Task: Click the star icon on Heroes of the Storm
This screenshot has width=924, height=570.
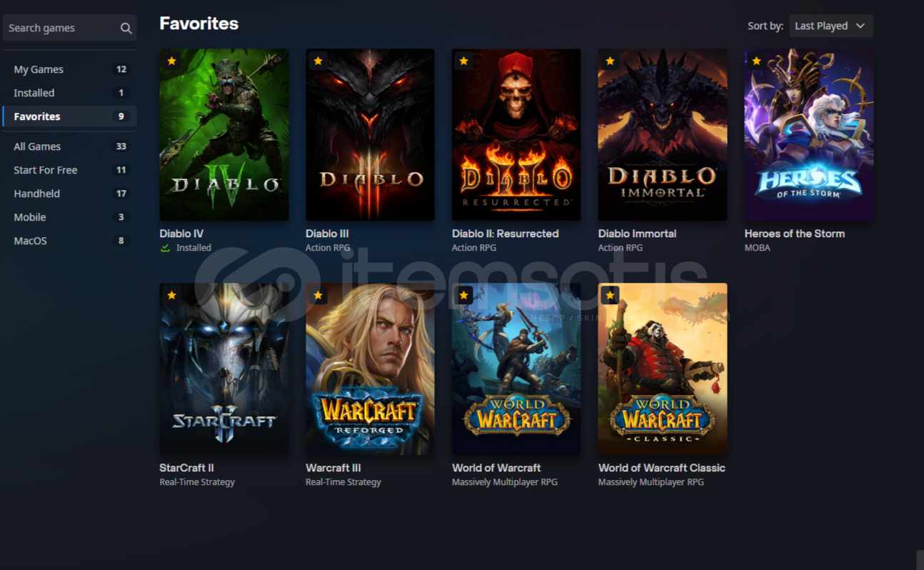Action: (x=756, y=61)
